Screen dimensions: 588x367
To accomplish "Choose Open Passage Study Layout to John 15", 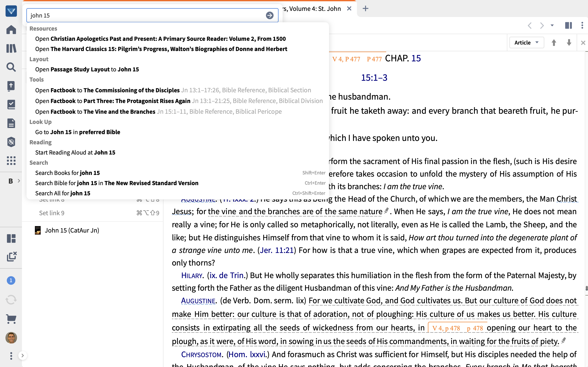I will (87, 69).
